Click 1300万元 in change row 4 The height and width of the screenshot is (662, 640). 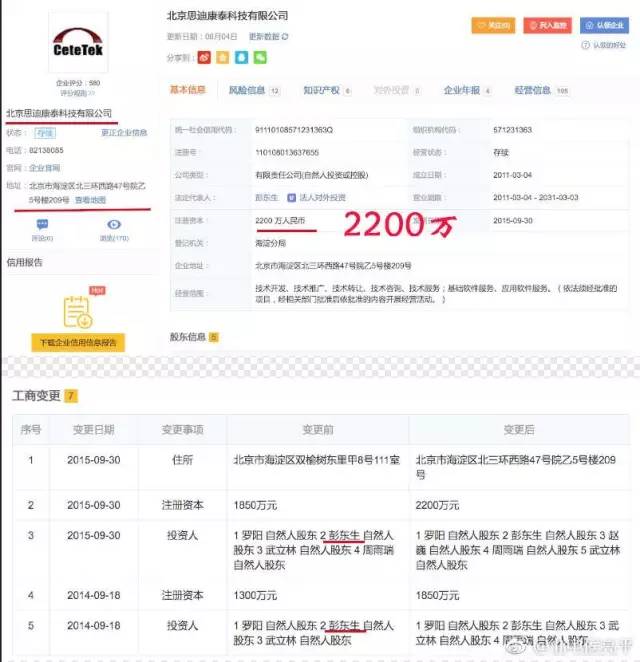tap(255, 595)
